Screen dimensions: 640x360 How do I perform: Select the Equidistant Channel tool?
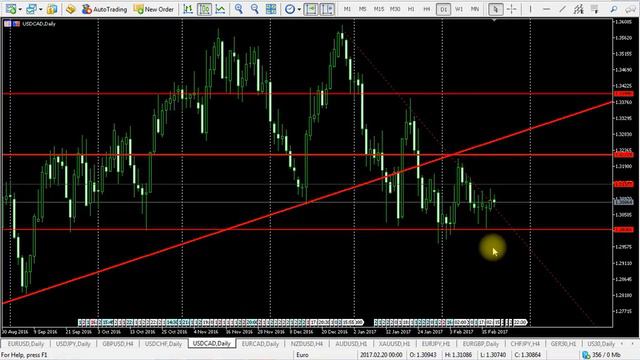[x=578, y=9]
